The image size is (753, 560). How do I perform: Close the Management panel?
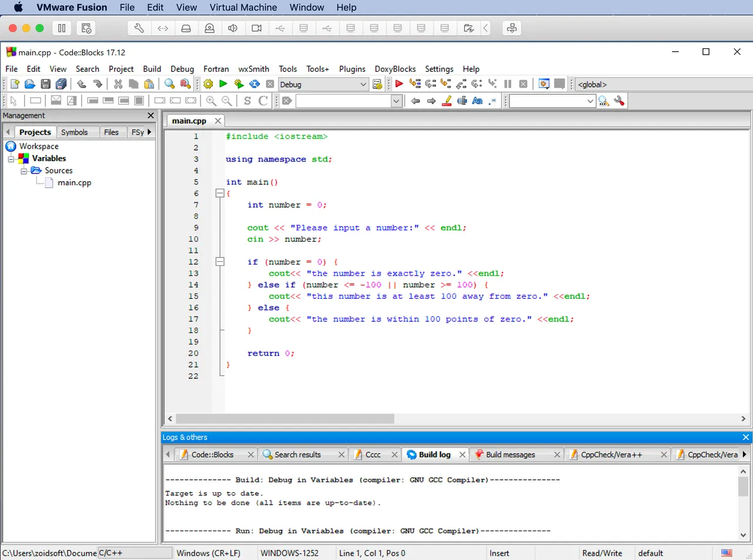151,116
